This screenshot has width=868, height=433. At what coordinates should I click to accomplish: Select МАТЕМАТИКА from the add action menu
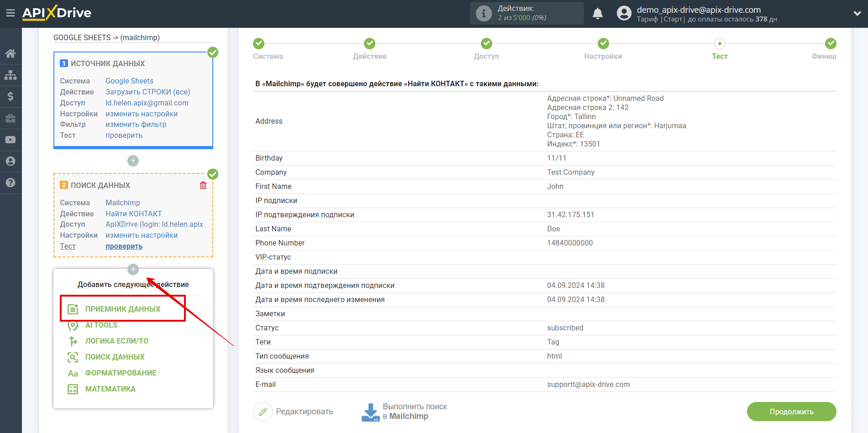110,389
